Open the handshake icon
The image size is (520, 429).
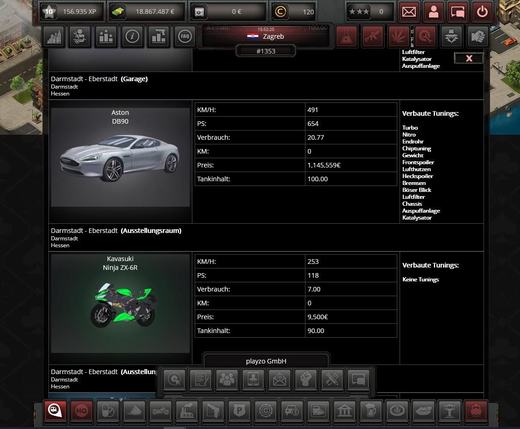coord(478,36)
